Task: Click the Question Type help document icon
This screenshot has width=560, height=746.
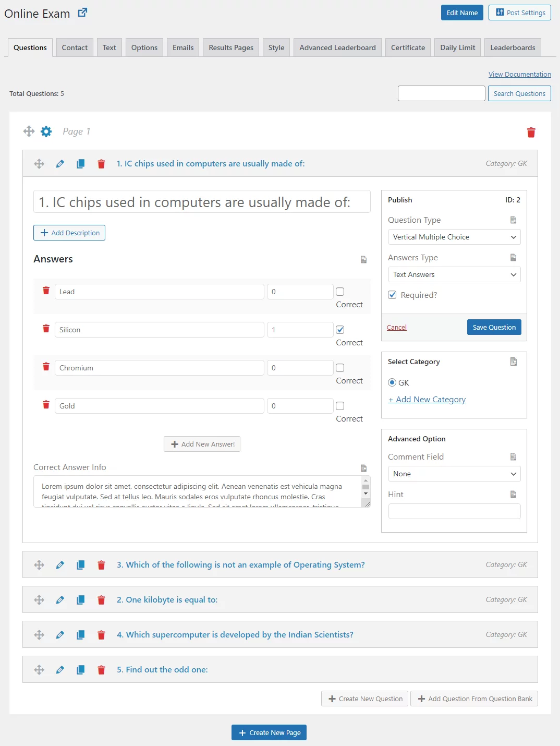Action: (x=513, y=220)
